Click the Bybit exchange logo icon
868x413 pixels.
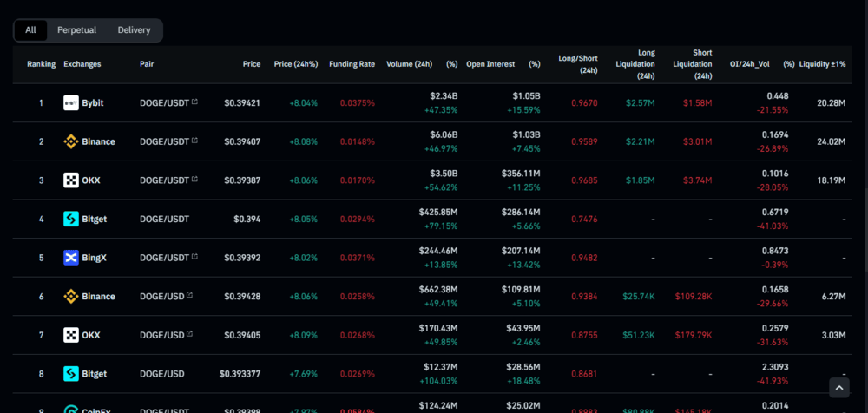click(x=71, y=103)
